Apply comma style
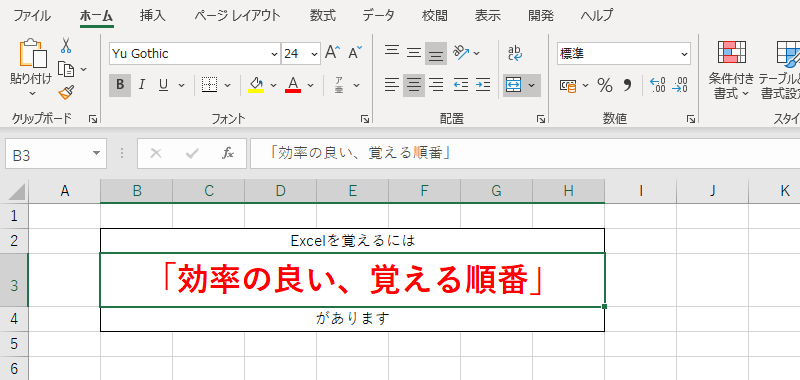The image size is (800, 380). (627, 85)
